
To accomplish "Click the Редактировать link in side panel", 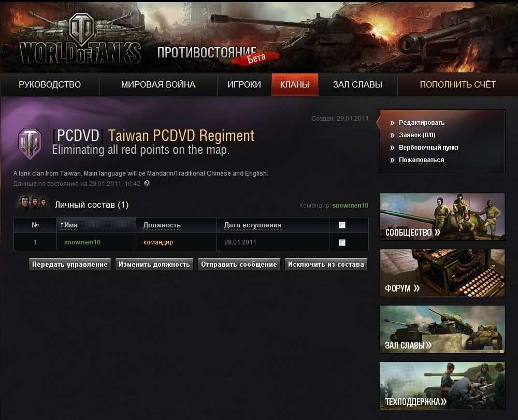I will 421,123.
